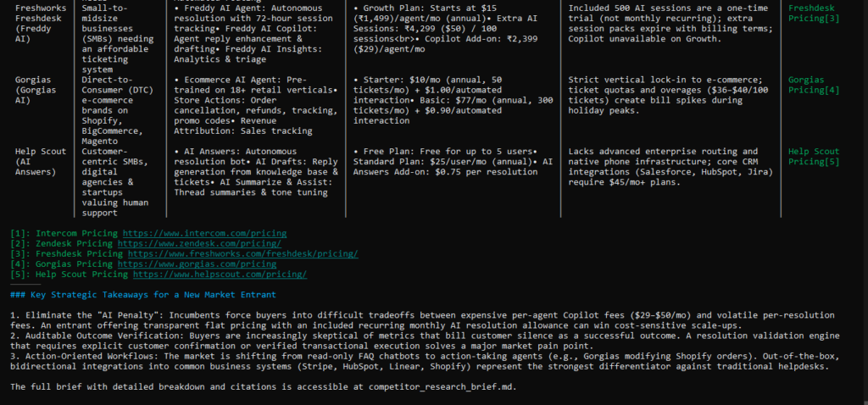Click the [4]: Gorgias Pricing reference label

(61, 264)
